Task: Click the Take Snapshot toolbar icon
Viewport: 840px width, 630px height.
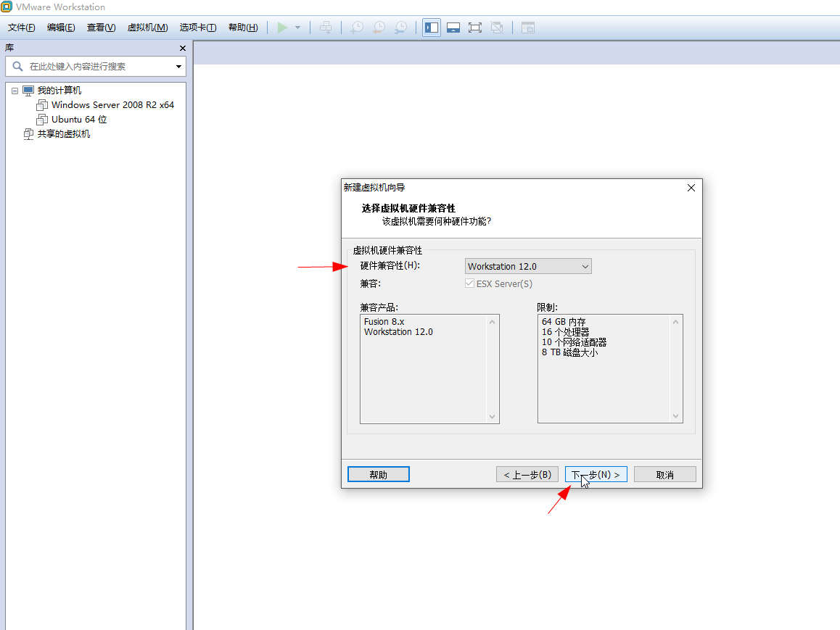Action: click(x=357, y=28)
